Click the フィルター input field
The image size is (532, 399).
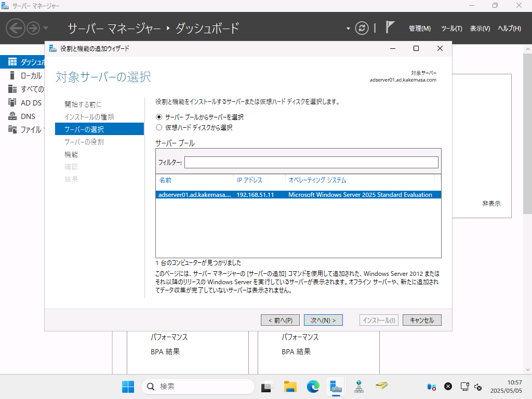(x=311, y=162)
